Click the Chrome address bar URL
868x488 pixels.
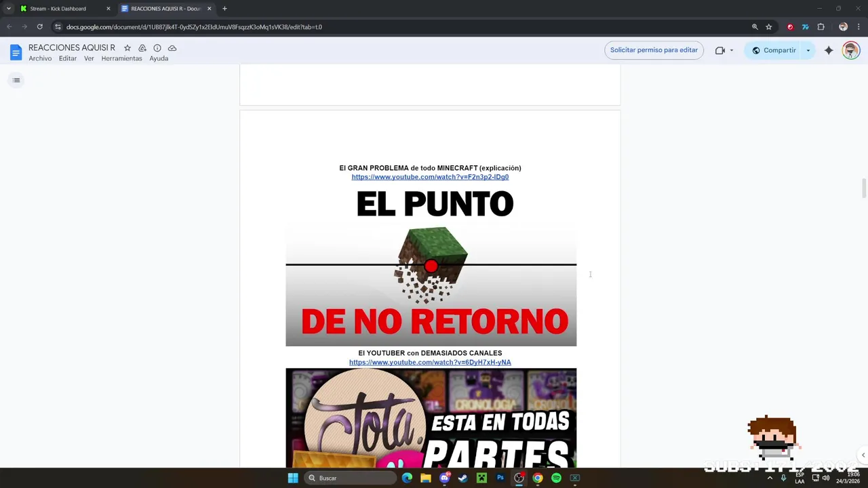pyautogui.click(x=194, y=27)
